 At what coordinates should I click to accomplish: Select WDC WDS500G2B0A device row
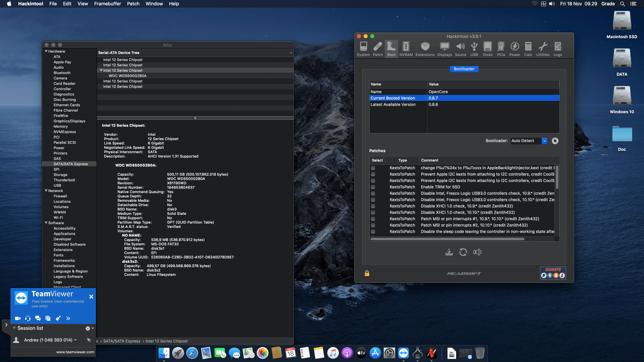tap(195, 76)
